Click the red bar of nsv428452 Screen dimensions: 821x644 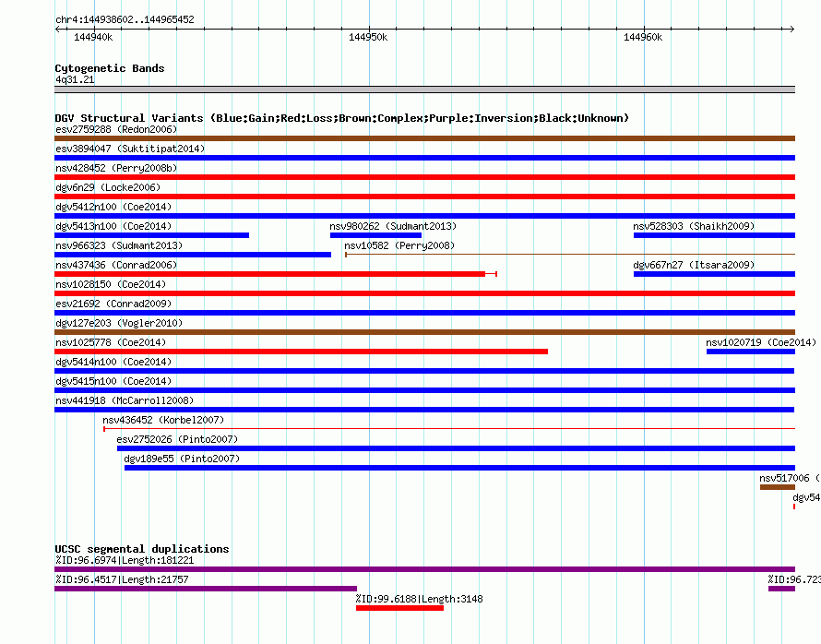[424, 177]
